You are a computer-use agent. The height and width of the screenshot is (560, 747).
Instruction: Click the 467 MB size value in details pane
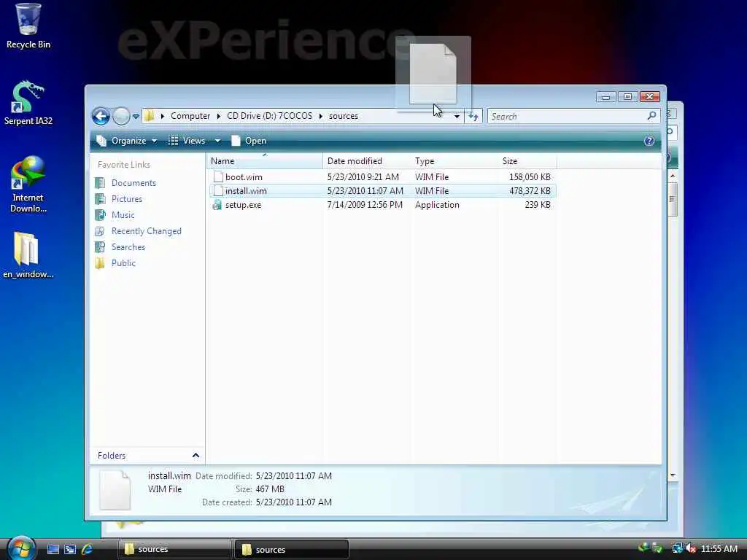click(x=270, y=489)
